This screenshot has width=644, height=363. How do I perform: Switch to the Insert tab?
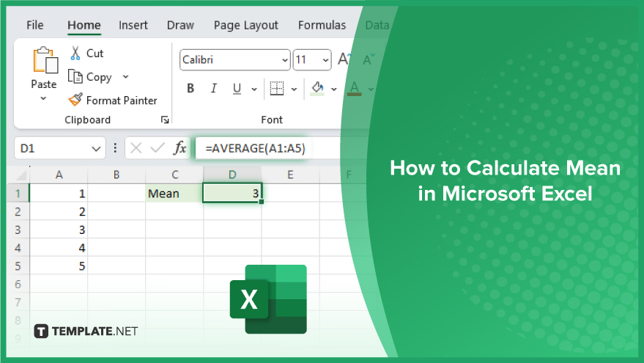(x=133, y=25)
